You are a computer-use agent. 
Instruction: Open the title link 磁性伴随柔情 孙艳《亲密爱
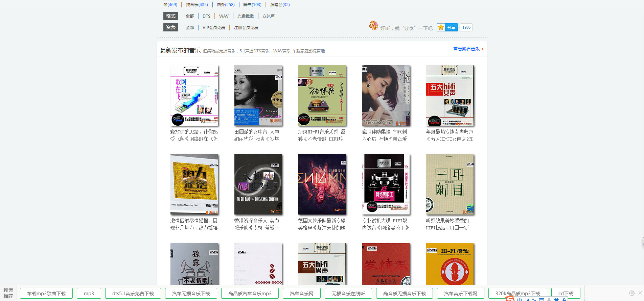pos(385,135)
